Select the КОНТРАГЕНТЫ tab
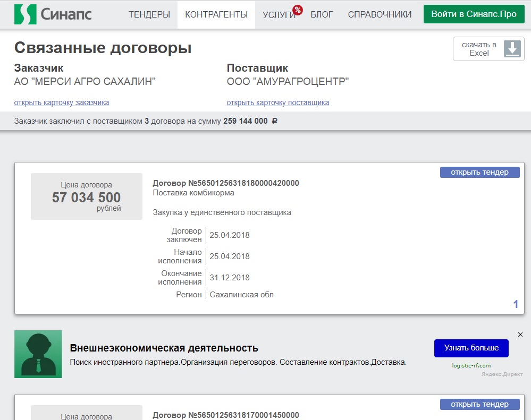Image resolution: width=531 pixels, height=420 pixels. pyautogui.click(x=216, y=14)
